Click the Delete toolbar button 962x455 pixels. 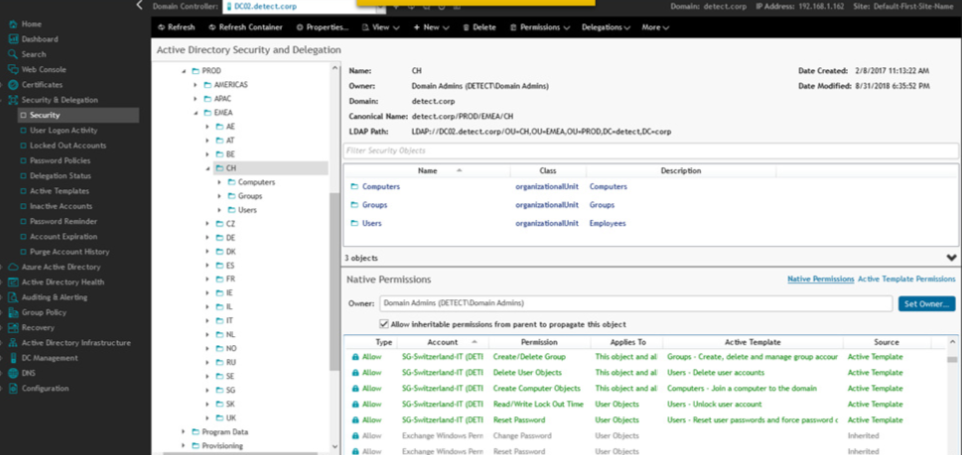click(x=479, y=27)
